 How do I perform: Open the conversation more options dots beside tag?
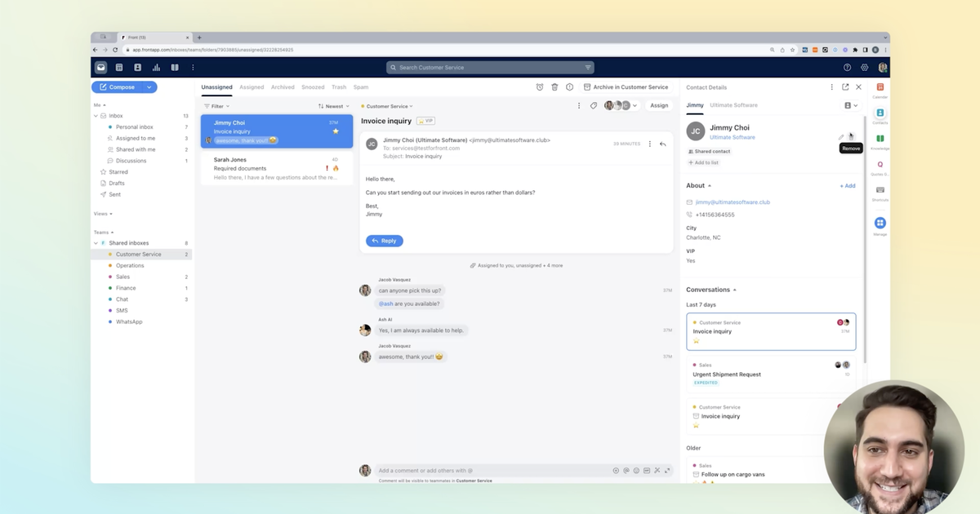click(579, 105)
